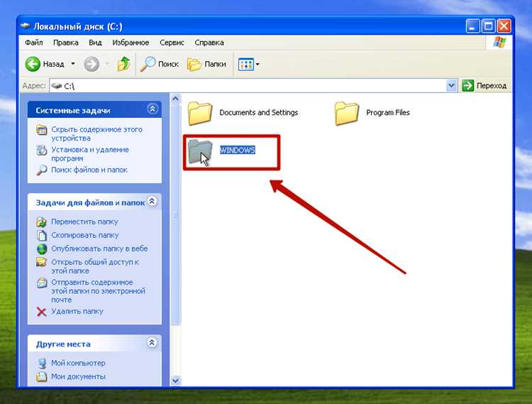Image resolution: width=532 pixels, height=404 pixels.
Task: Click the add/remove programs icon
Action: pos(42,150)
